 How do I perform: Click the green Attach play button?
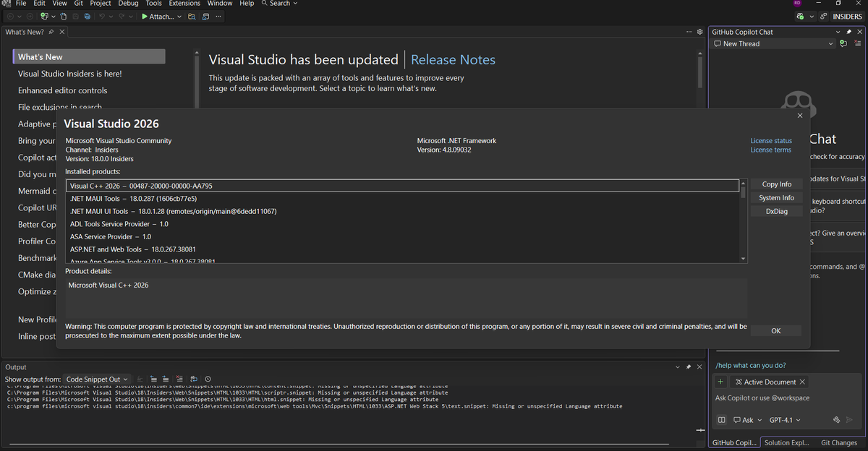point(144,17)
